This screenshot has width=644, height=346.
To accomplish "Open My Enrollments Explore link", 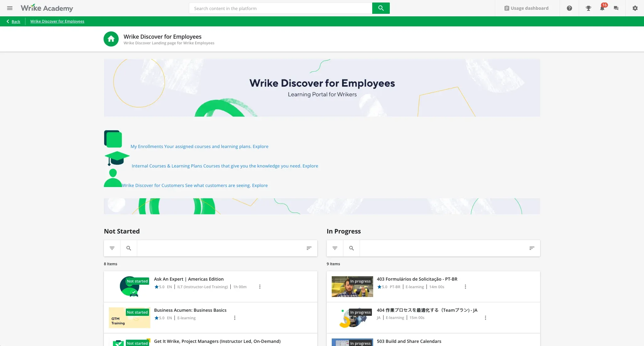I will tap(260, 146).
